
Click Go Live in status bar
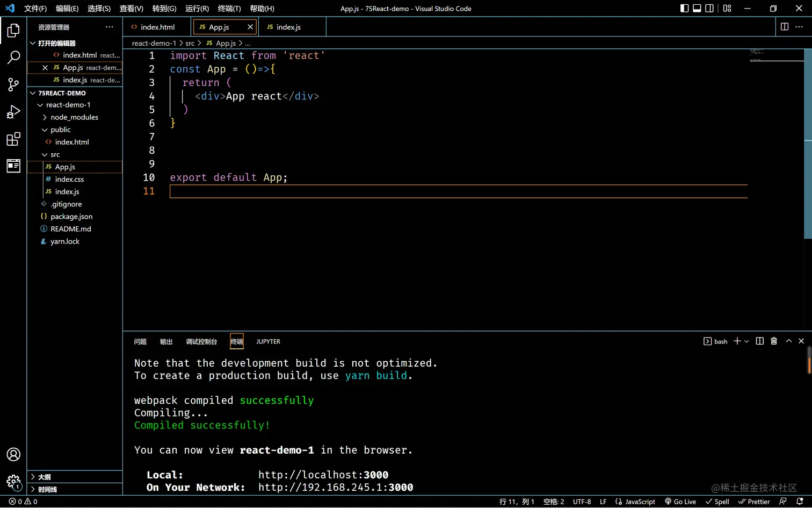point(680,502)
